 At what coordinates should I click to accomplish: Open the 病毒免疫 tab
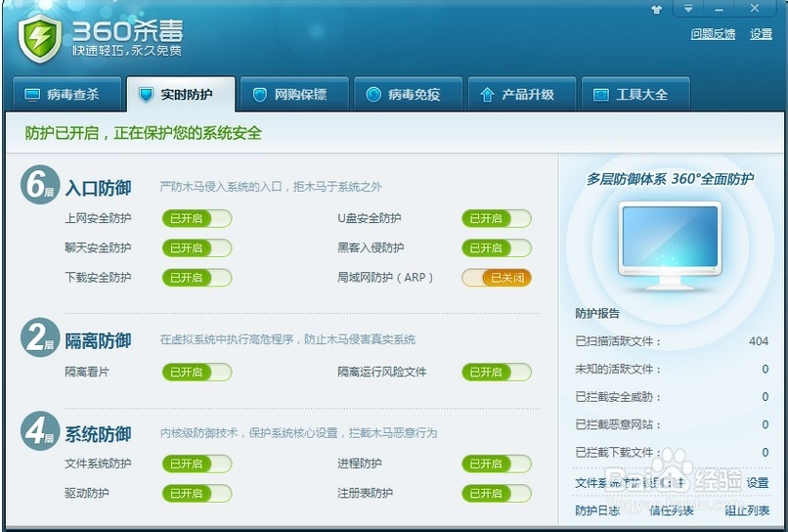click(x=408, y=94)
